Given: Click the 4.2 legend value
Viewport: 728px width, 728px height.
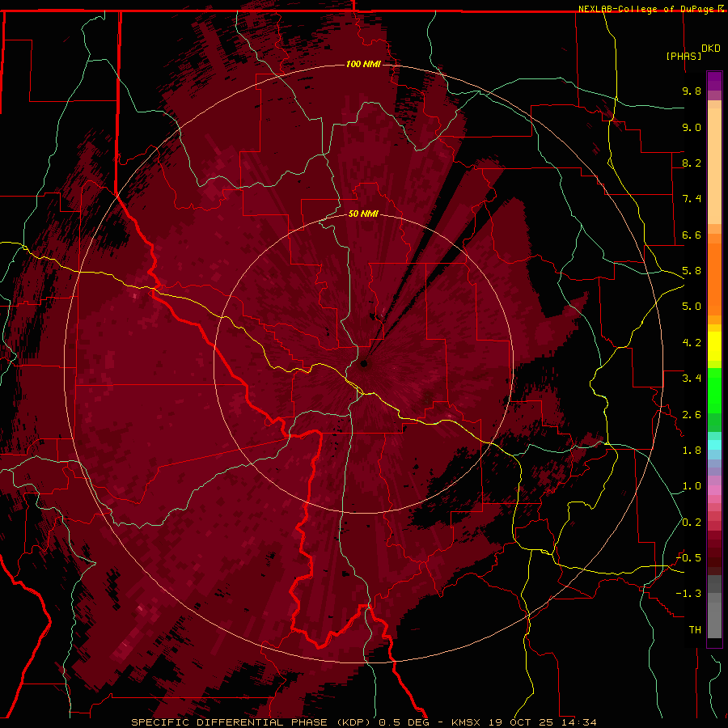Looking at the screenshot, I should coord(692,343).
